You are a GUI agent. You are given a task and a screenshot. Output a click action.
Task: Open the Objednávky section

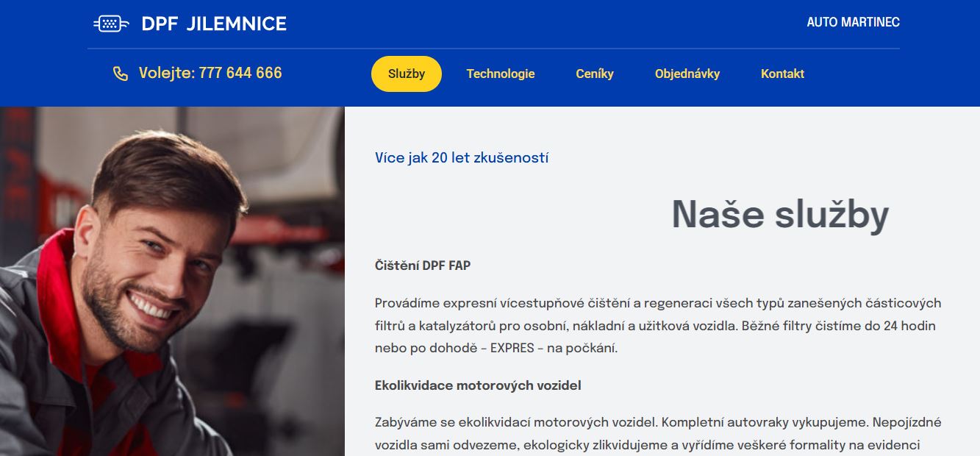687,74
